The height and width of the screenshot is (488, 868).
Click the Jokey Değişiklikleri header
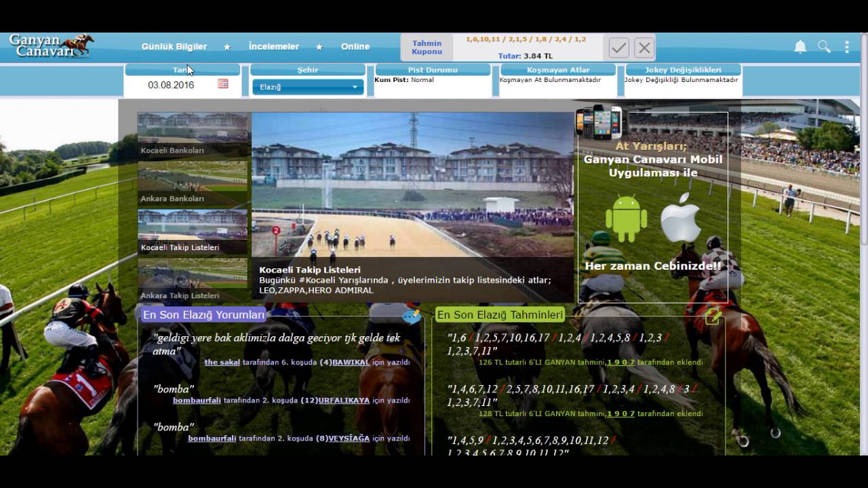coord(683,70)
